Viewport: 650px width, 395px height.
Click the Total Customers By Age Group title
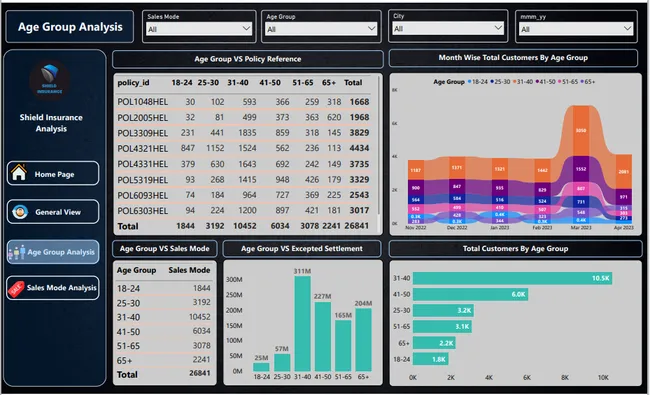(x=515, y=249)
